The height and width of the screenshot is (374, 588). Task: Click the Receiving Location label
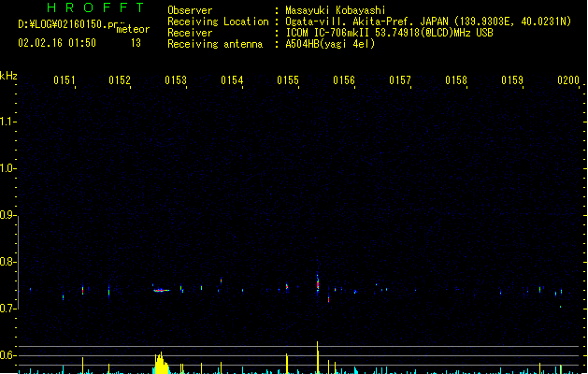click(x=218, y=22)
